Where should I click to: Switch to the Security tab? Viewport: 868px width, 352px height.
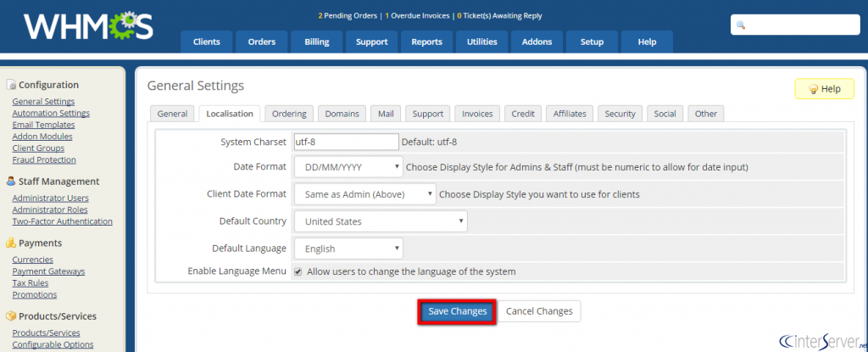[x=620, y=114]
